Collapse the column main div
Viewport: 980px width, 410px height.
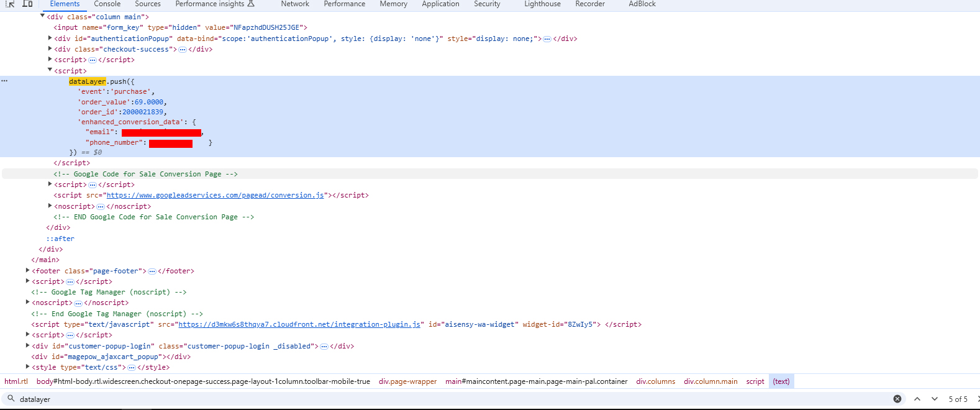[x=42, y=17]
